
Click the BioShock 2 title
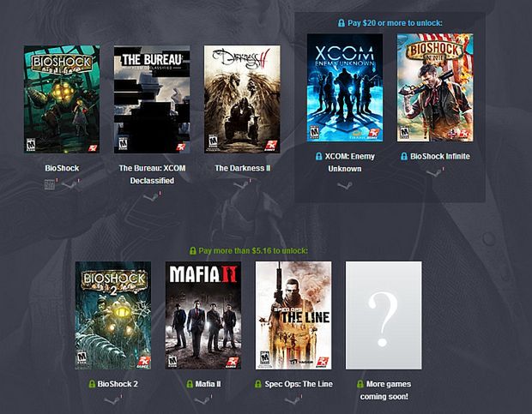pos(118,384)
